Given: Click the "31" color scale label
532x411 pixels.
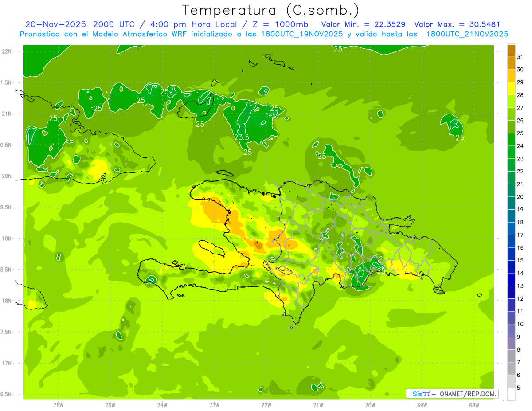Looking at the screenshot, I should tap(520, 57).
